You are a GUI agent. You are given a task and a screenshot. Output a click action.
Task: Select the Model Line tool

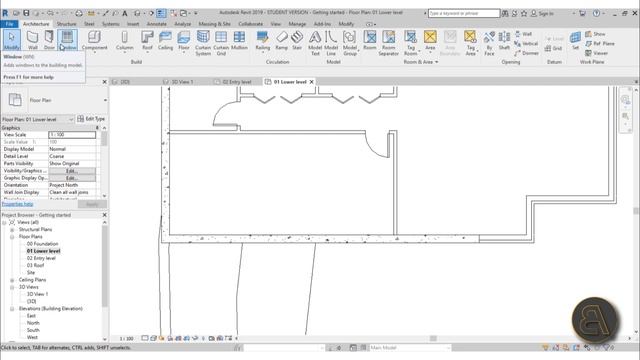click(x=331, y=43)
